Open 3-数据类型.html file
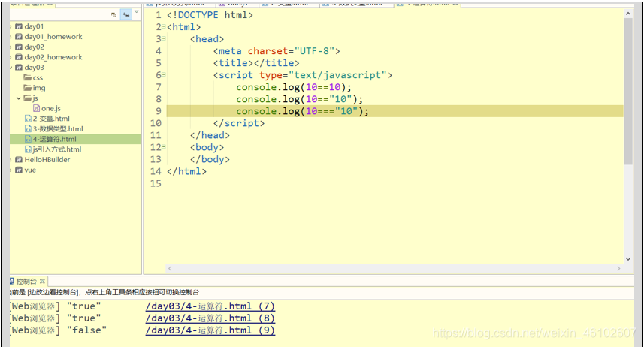644x347 pixels. [x=58, y=129]
